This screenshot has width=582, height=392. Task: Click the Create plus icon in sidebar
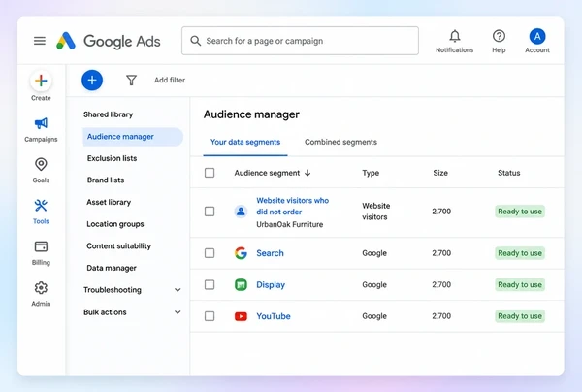(x=41, y=81)
